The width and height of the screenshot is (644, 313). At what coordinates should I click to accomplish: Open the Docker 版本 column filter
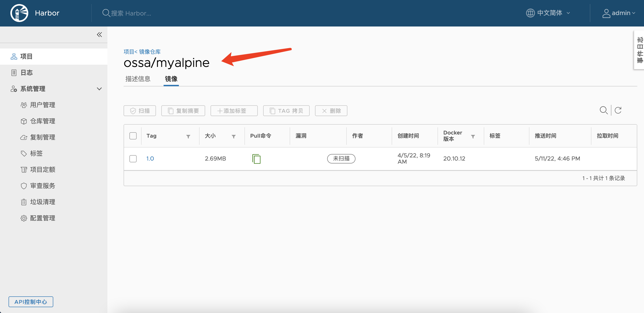click(x=473, y=136)
